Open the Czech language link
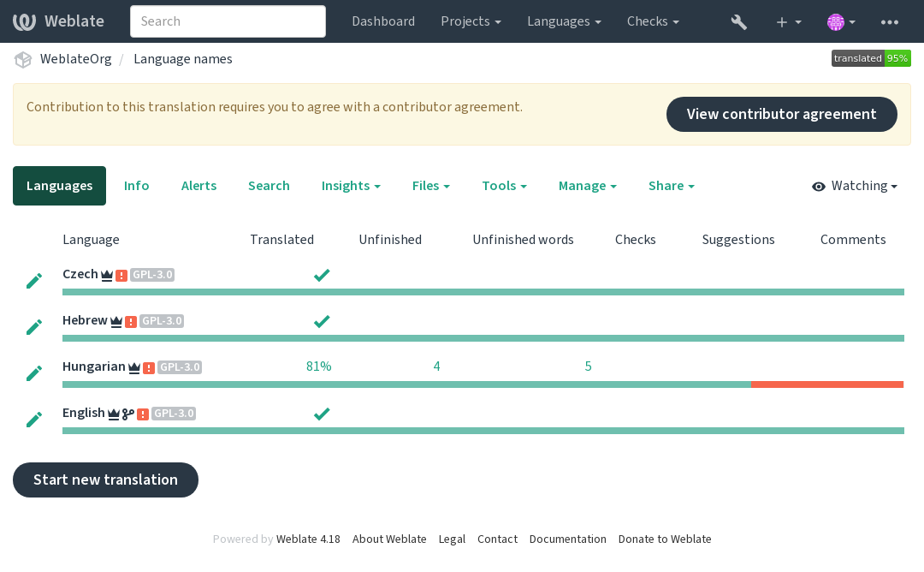This screenshot has height=572, width=924. pyautogui.click(x=80, y=274)
